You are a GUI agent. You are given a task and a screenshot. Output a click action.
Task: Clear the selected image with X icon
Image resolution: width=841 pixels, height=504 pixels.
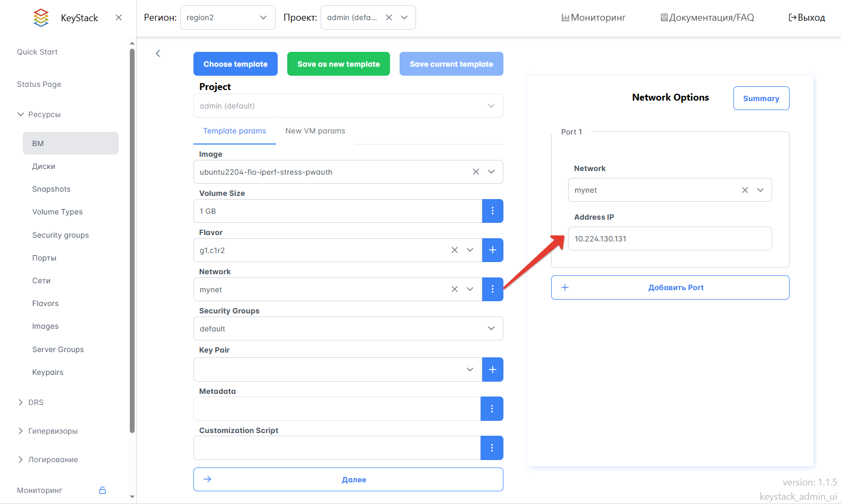(476, 172)
